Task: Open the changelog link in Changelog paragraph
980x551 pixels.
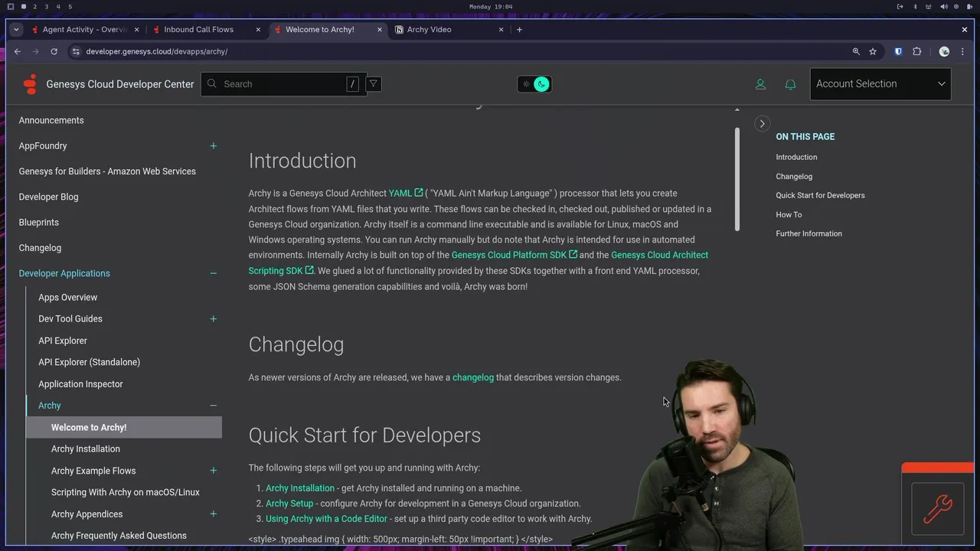Action: tap(473, 377)
